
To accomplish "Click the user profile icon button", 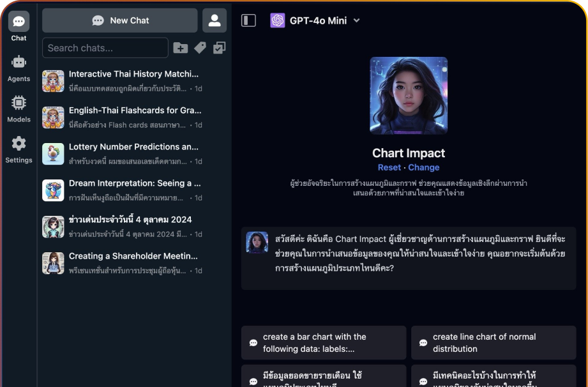I will pos(215,20).
